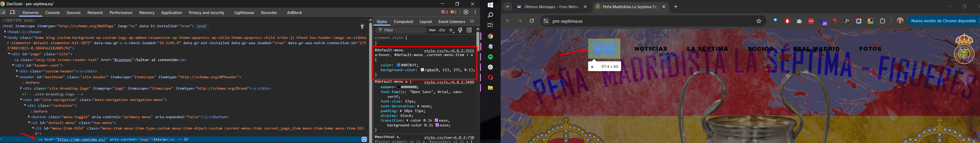Screen dimensions: 980x143
Task: Follow the #content href link
Action: [123, 60]
